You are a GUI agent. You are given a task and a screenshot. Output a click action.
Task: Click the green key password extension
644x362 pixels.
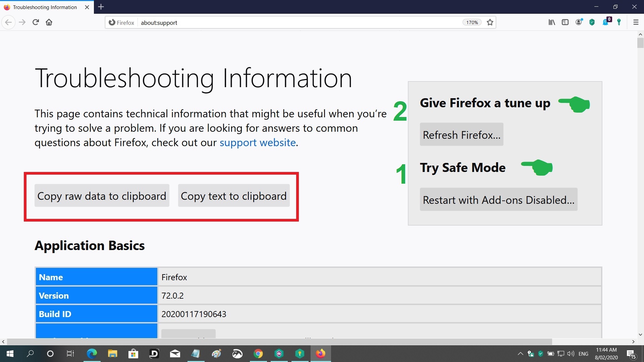(619, 22)
